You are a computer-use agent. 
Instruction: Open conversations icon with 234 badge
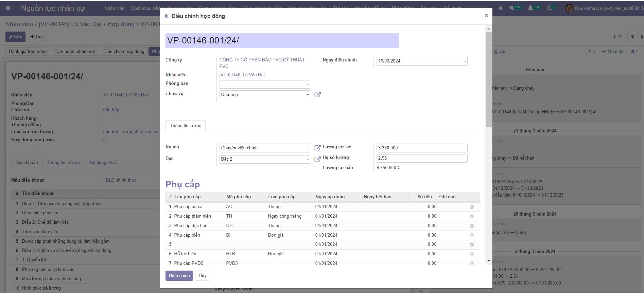[x=512, y=8]
